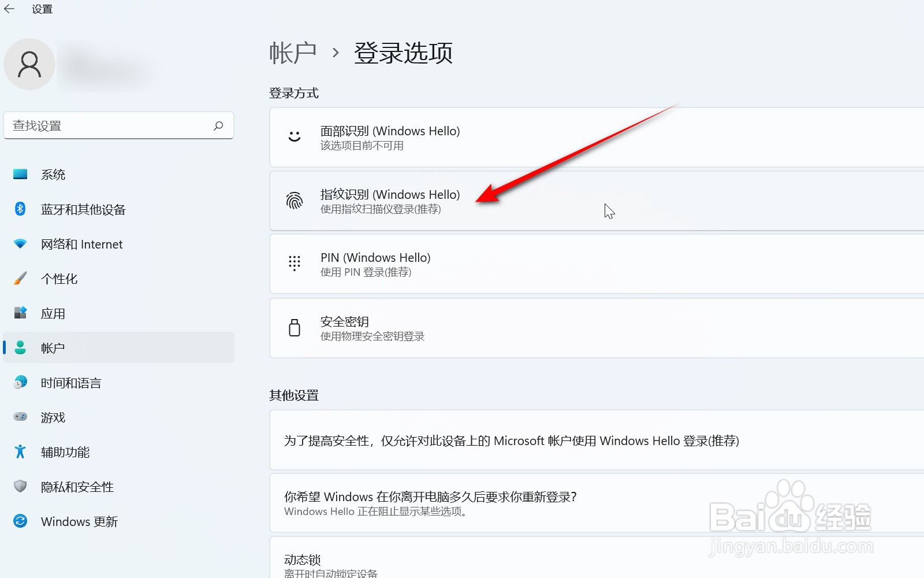The width and height of the screenshot is (924, 578).
Task: Expand 面部识别 (Windows Hello) option
Action: click(x=597, y=138)
